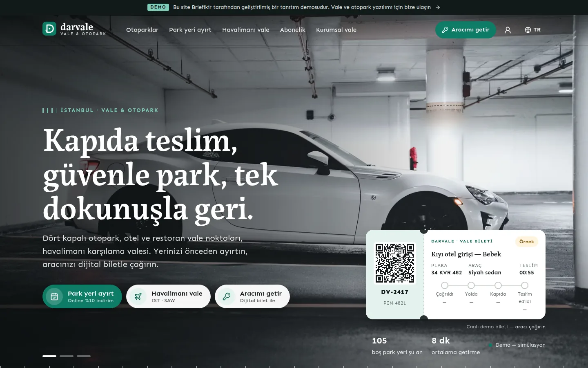Click the key icon on Aracımı getir card

(227, 296)
